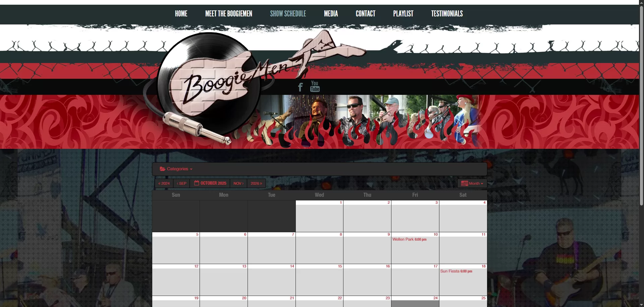
Task: Expand the Categories dropdown
Action: tap(177, 169)
